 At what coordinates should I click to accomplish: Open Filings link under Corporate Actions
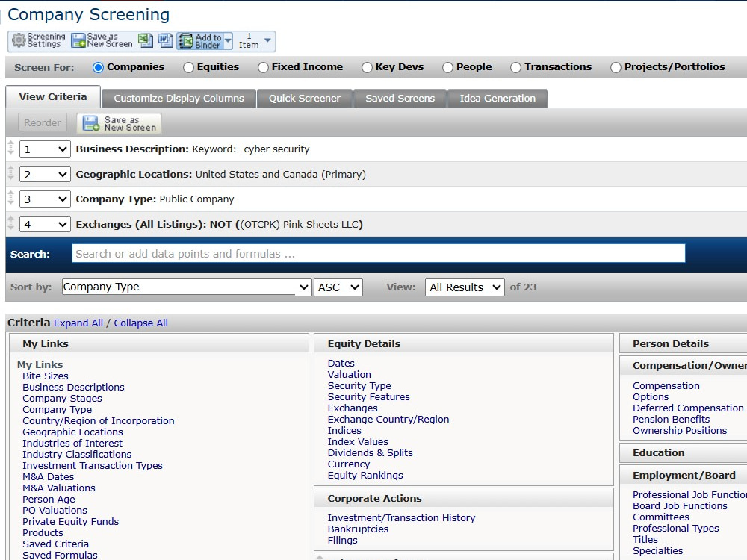tap(343, 540)
